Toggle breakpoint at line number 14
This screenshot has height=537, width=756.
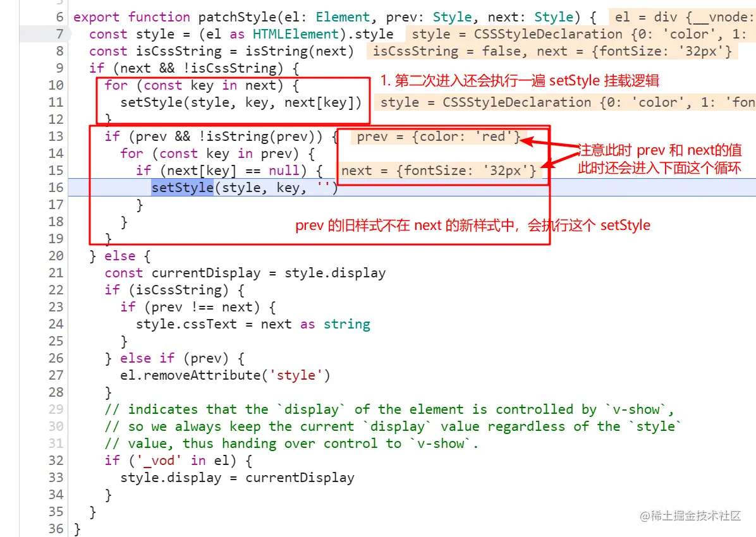point(56,154)
